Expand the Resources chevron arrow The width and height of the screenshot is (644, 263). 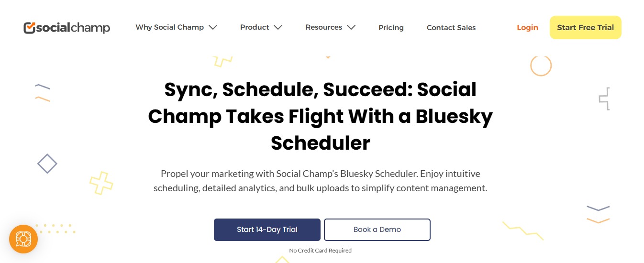(x=351, y=27)
